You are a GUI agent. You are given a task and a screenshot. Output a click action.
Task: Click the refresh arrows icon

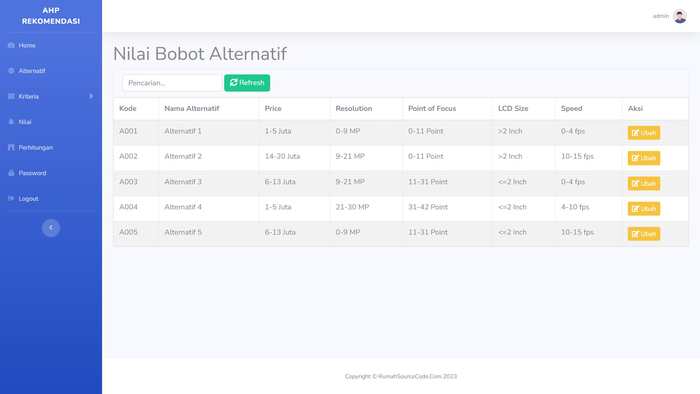click(233, 83)
